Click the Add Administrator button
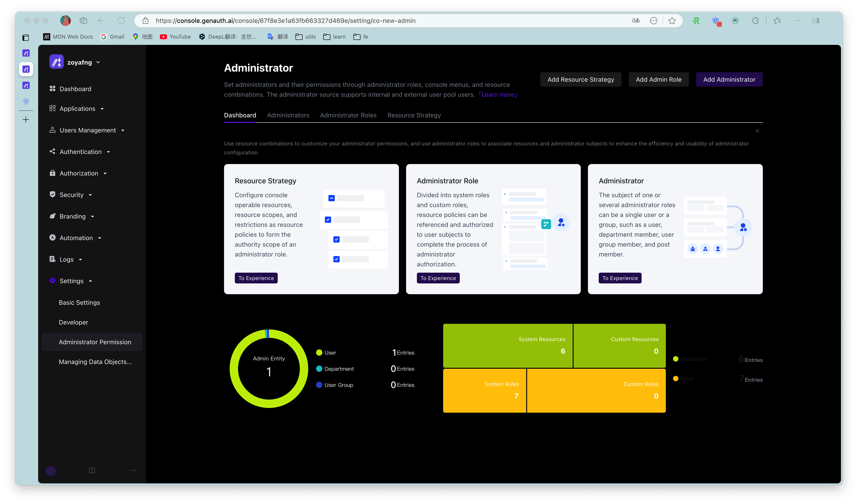Viewport: 858px width, 504px height. coord(729,80)
